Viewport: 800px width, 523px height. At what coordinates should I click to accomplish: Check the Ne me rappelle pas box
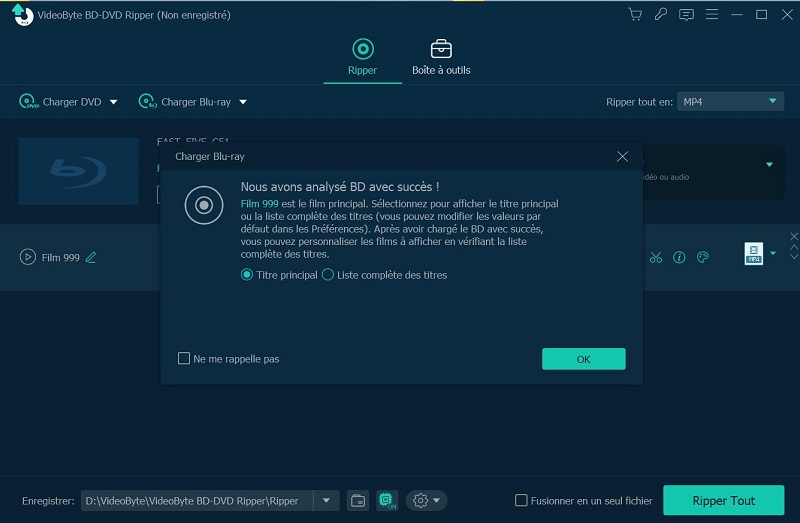point(184,358)
